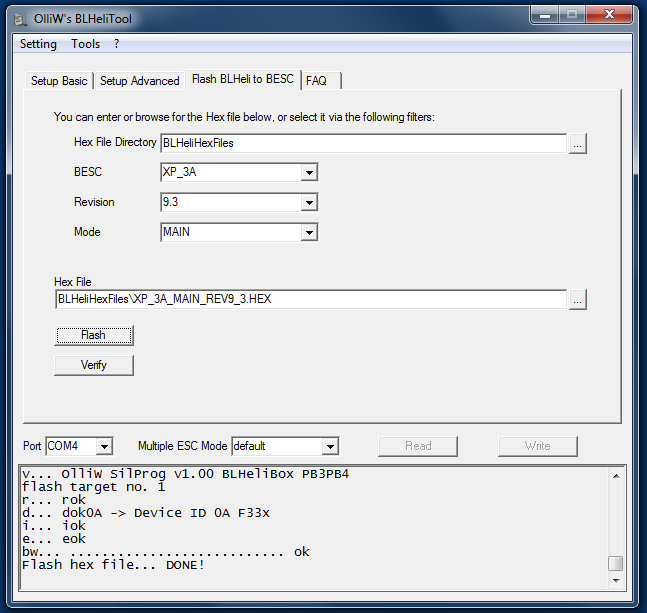The image size is (647, 613).
Task: Switch to the Setup Advanced tab
Action: click(139, 81)
